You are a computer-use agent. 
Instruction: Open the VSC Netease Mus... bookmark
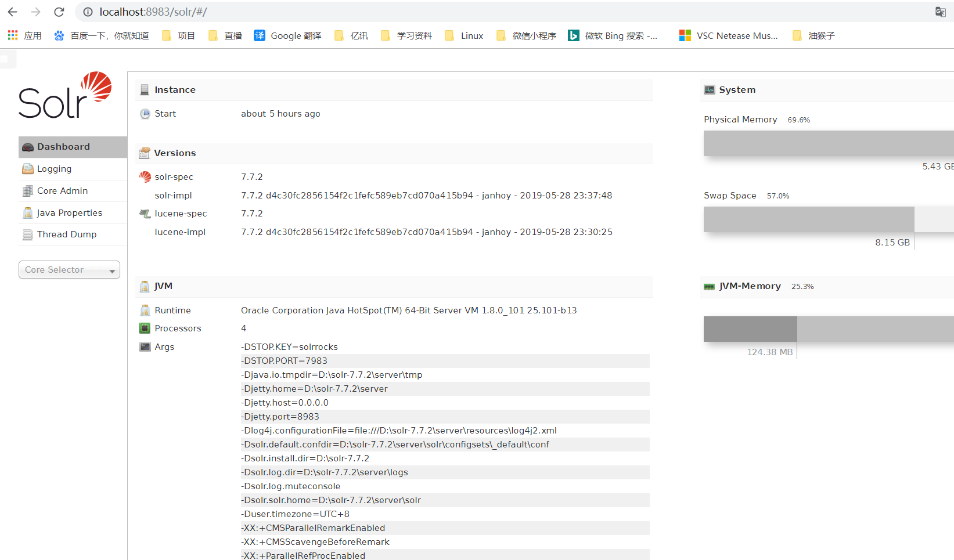click(729, 35)
